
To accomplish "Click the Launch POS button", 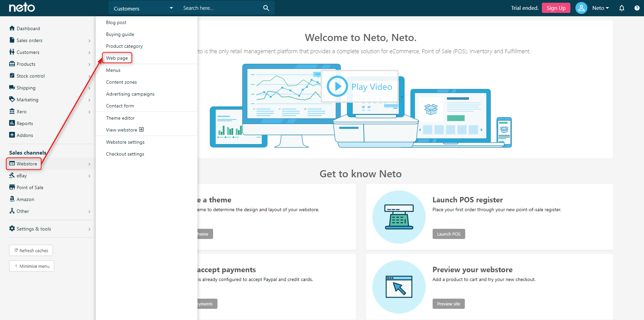I will click(449, 234).
